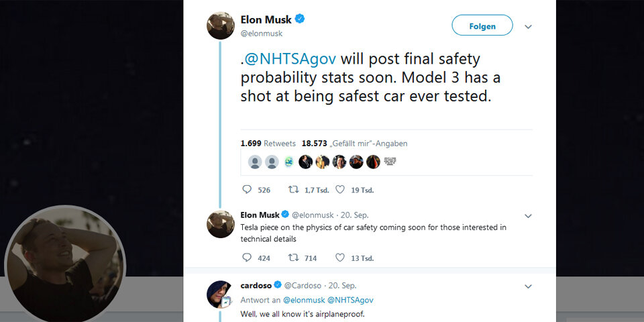644x322 pixels.
Task: View the 1.699 Retweets list
Action: 268,144
